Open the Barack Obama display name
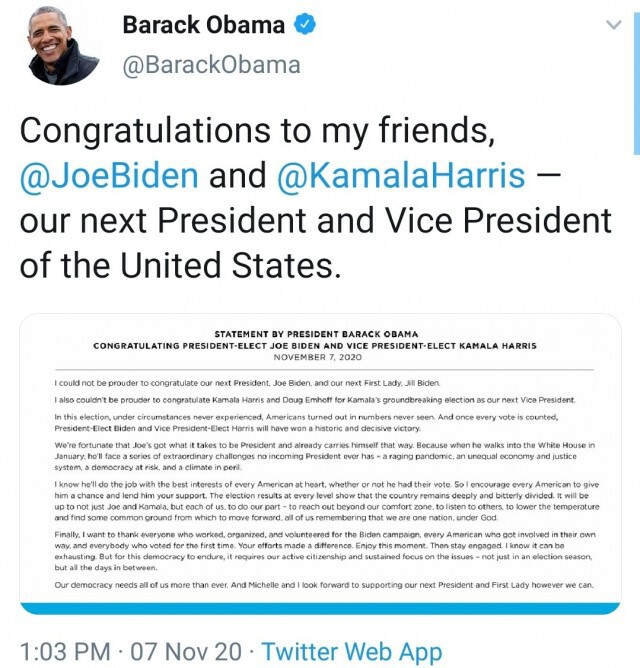This screenshot has height=668, width=640. [204, 25]
